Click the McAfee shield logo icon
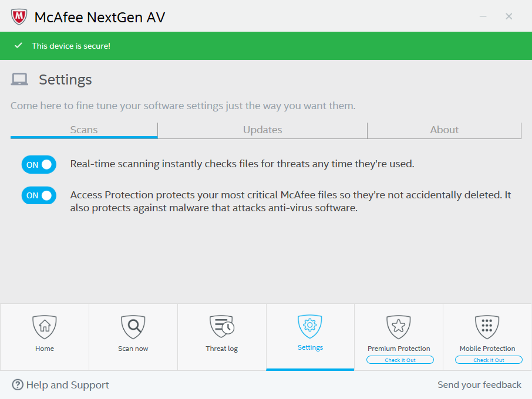Screen dimensions: 532x399 point(19,16)
